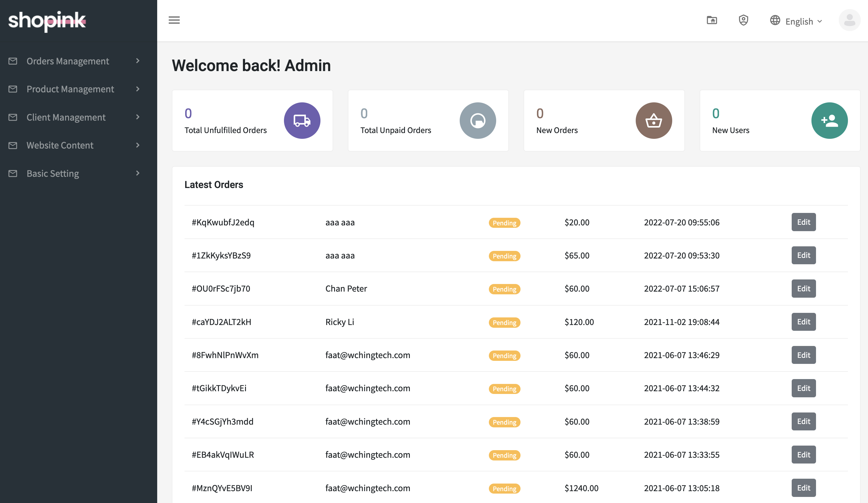Click order ID #OU0rFSc7jb70
The height and width of the screenshot is (503, 868).
pos(221,289)
